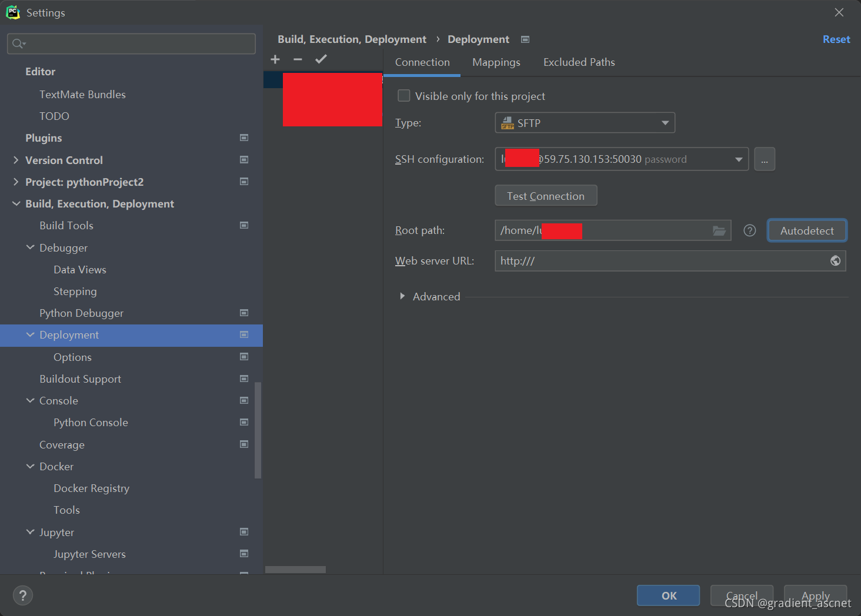
Task: Switch to the Mappings tab
Action: 496,62
